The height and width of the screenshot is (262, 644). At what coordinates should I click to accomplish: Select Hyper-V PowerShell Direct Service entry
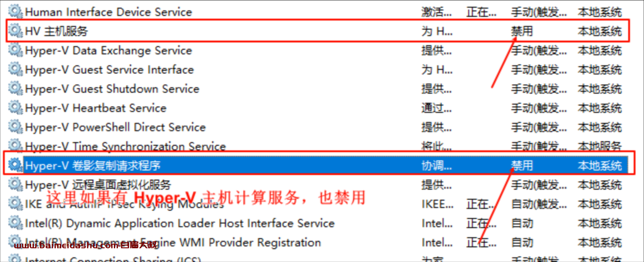[x=115, y=127]
